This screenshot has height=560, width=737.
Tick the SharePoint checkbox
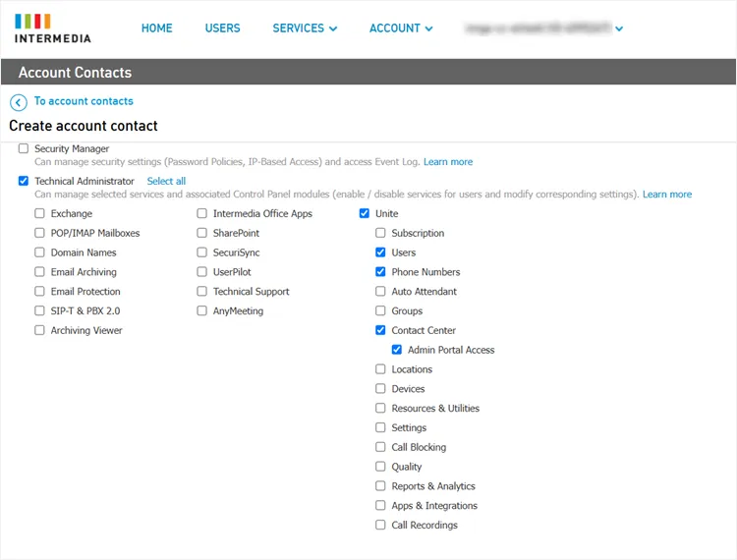click(201, 233)
